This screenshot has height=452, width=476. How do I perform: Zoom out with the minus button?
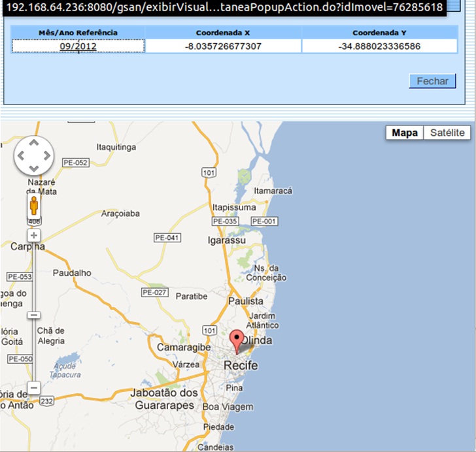coord(34,388)
